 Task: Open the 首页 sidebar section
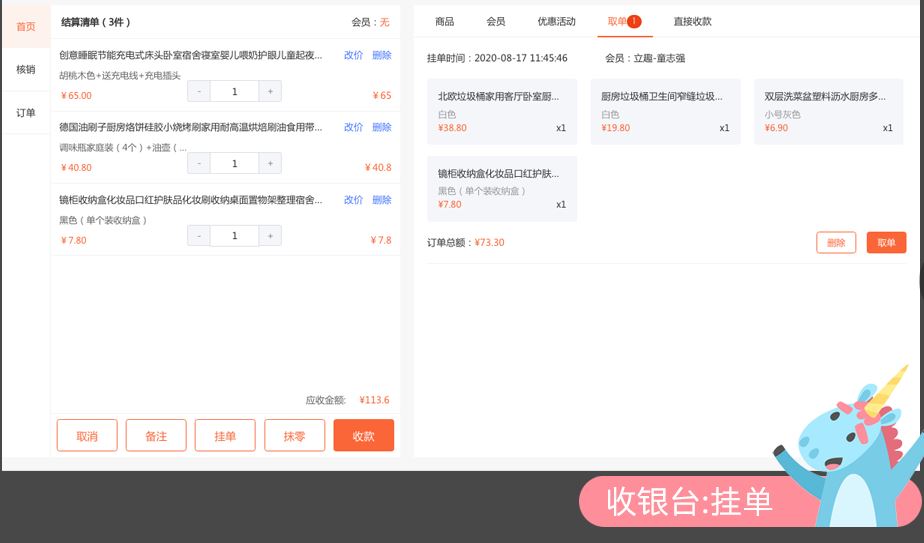click(26, 27)
